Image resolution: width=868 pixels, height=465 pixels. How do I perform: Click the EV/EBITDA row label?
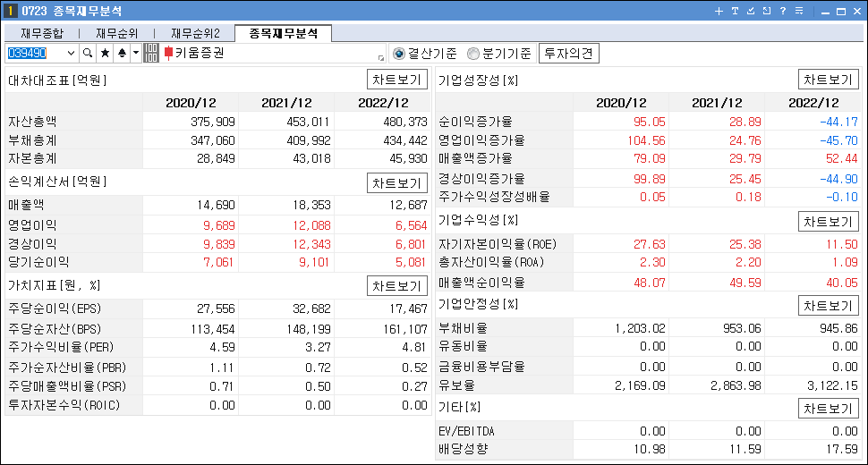tap(466, 431)
